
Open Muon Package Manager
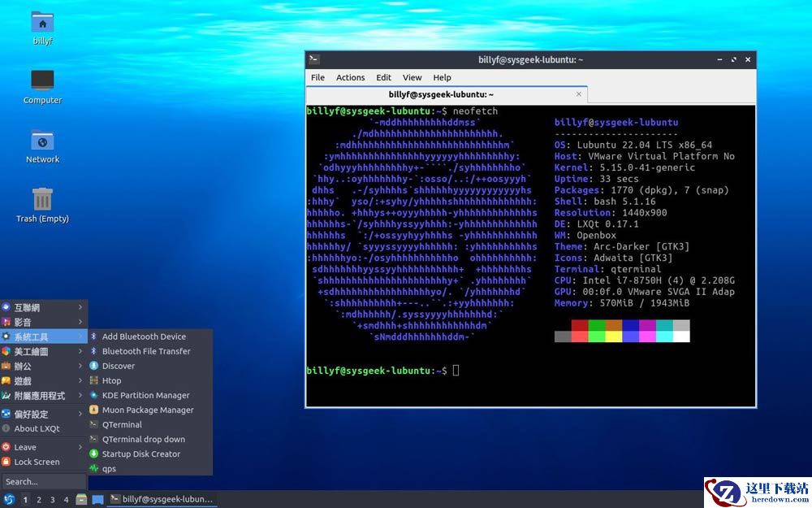pos(150,410)
